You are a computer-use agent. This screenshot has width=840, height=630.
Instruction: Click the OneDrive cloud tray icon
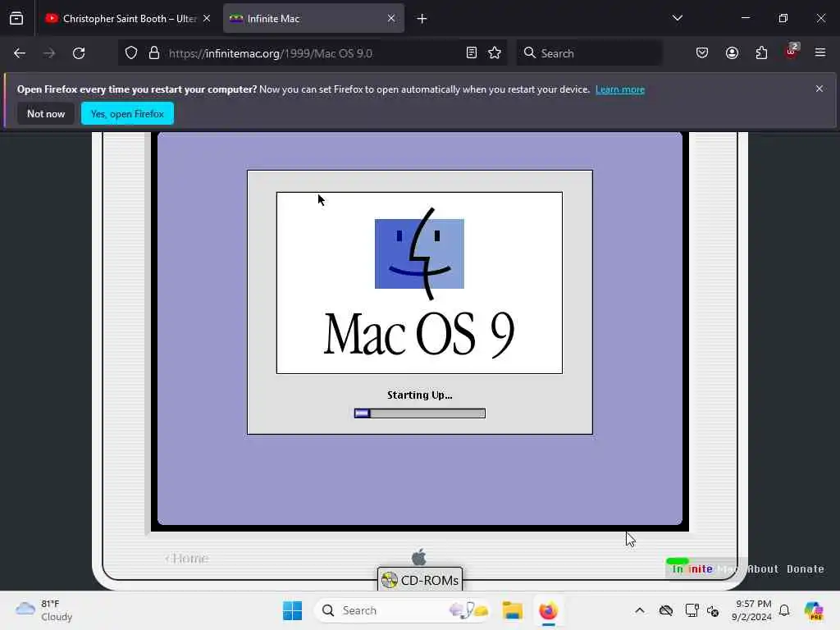666,610
